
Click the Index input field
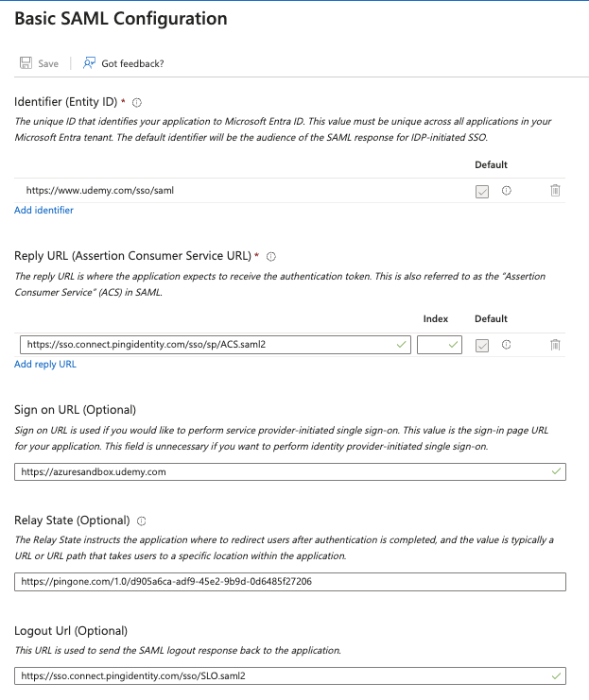tap(435, 345)
